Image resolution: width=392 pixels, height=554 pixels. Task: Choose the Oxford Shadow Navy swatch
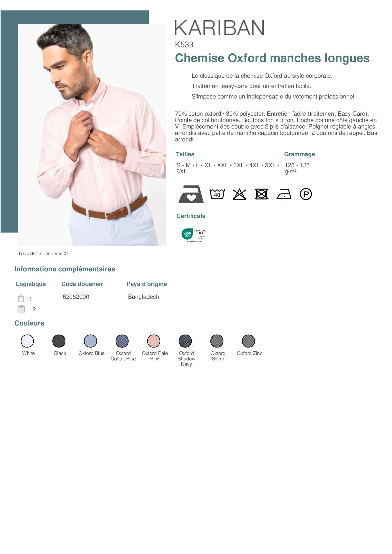(185, 341)
